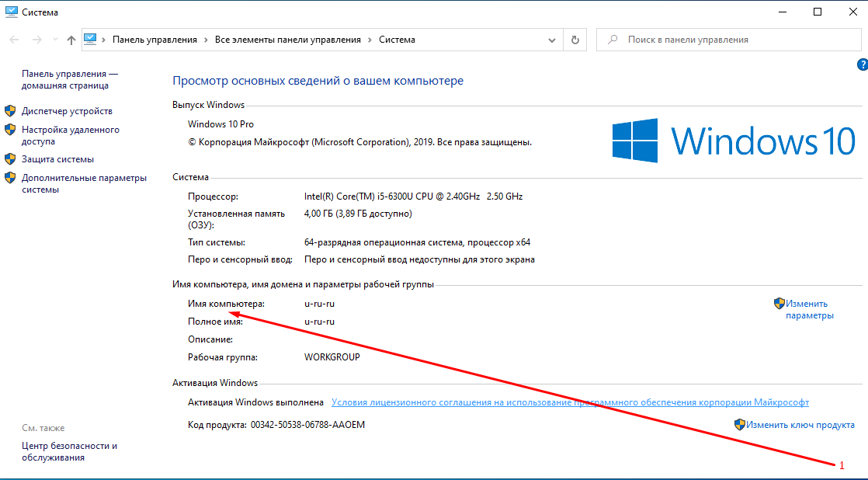The image size is (868, 480).
Task: Minimize the Система window
Action: tap(782, 12)
